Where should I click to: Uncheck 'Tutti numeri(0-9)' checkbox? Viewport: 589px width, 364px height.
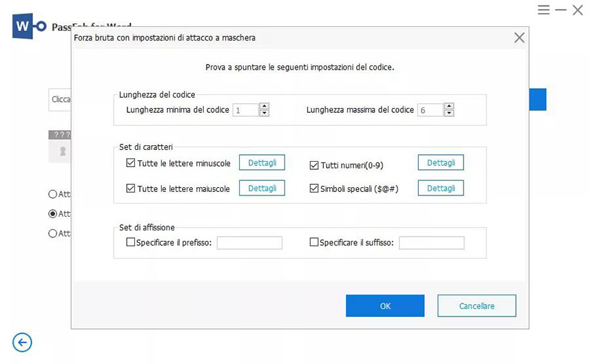[x=314, y=165]
